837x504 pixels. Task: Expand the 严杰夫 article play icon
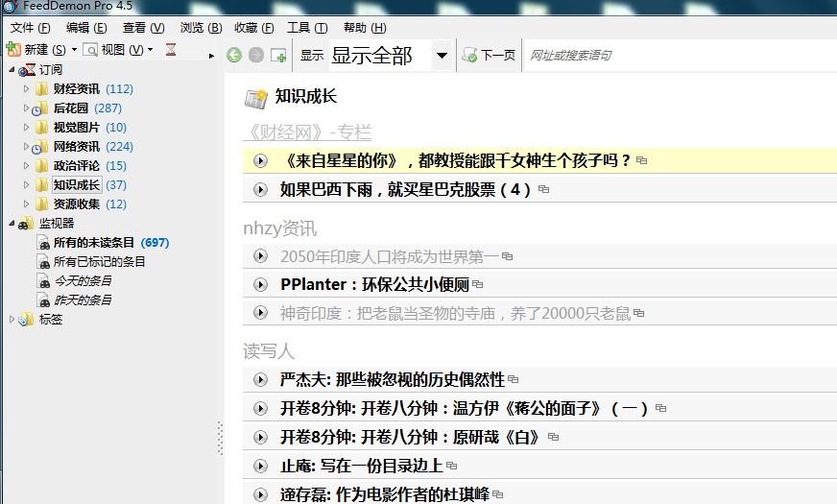click(260, 379)
